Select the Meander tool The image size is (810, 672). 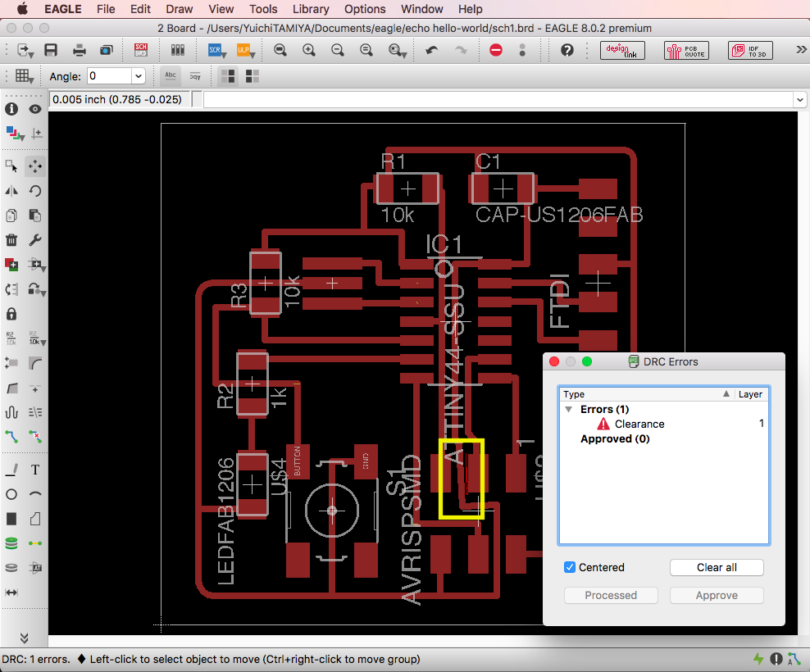pyautogui.click(x=11, y=412)
